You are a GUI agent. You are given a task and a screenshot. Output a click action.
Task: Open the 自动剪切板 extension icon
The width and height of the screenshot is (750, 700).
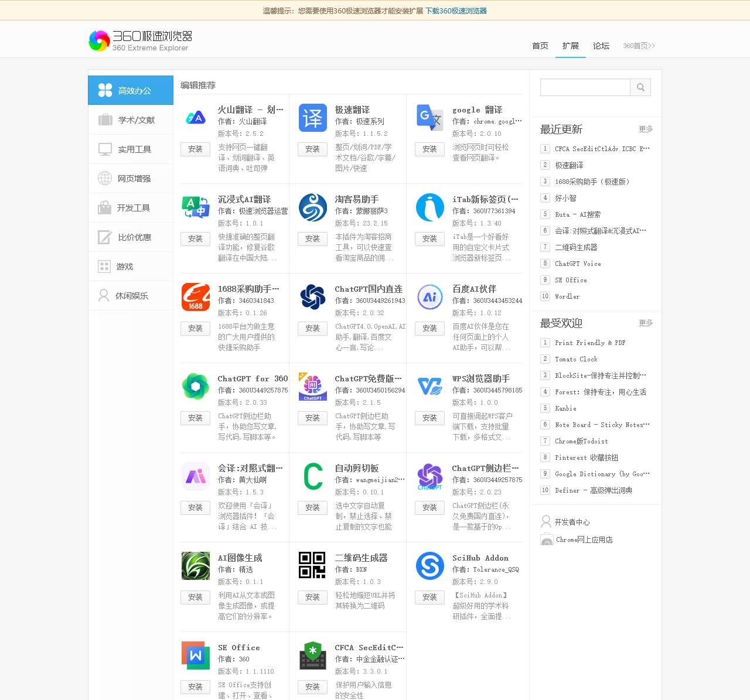click(x=313, y=476)
